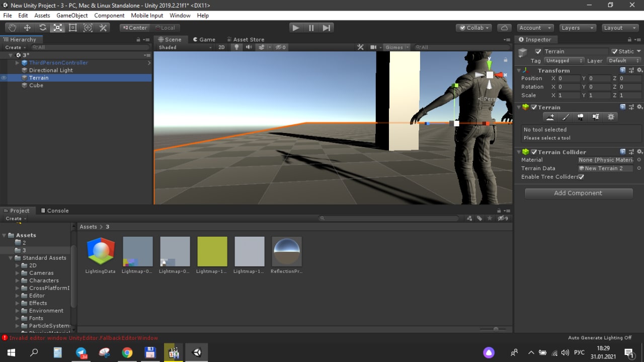Open the Gizmos dropdown
Screen dimensions: 644x362
click(397, 47)
